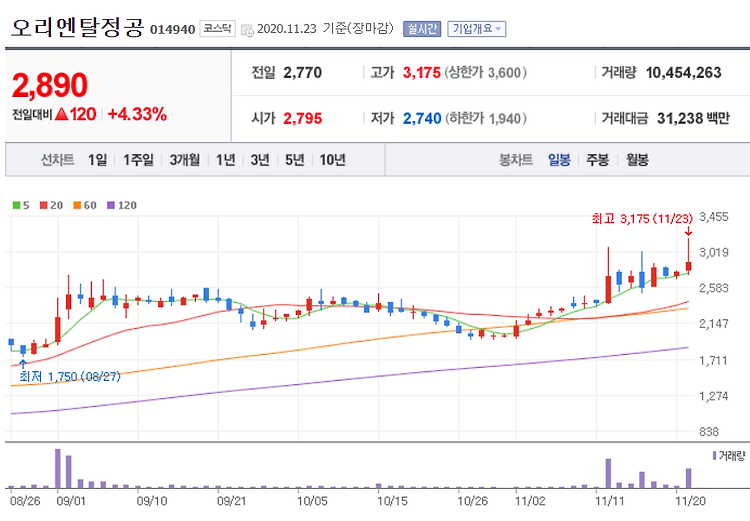Switch to 3개월 line chart
The image size is (750, 521).
(185, 160)
